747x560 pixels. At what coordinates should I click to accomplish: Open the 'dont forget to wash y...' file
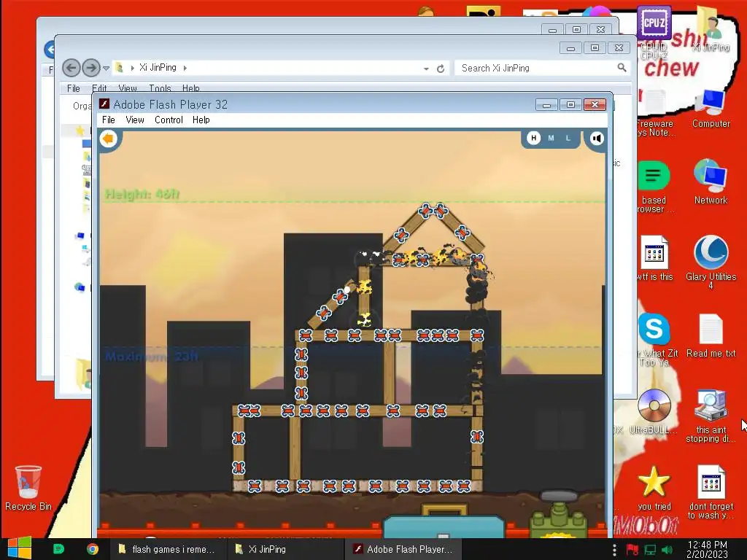pyautogui.click(x=711, y=492)
